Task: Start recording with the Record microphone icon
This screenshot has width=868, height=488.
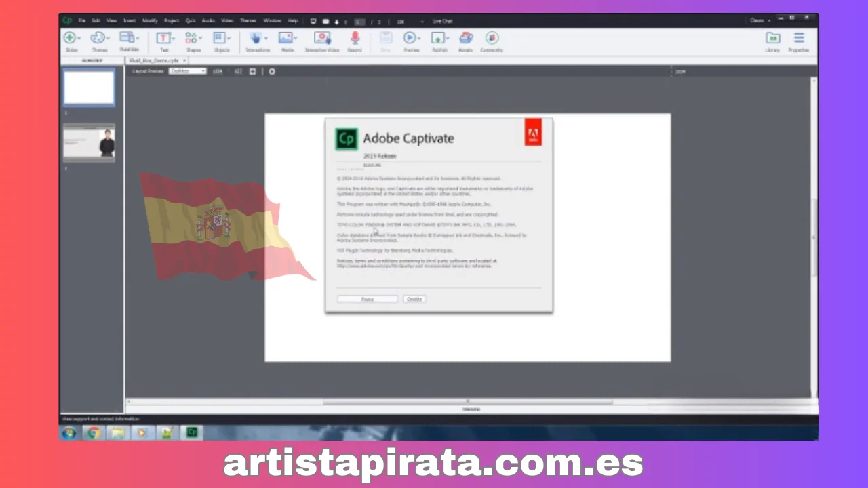Action: [355, 38]
